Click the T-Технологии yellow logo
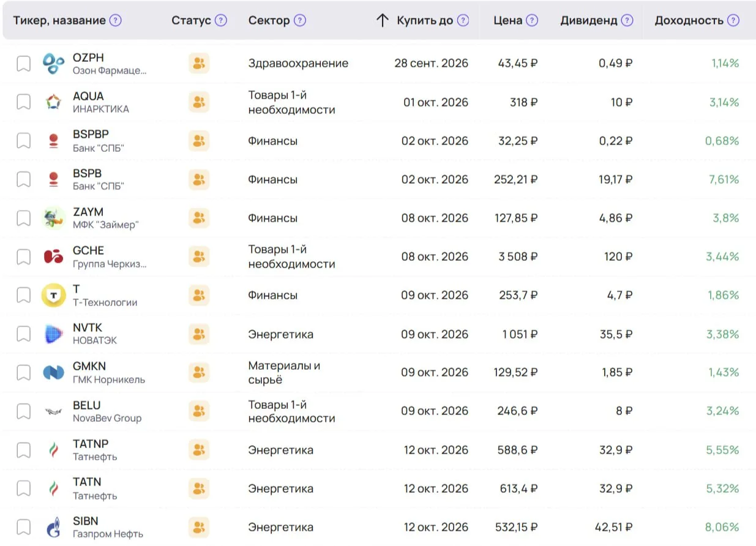This screenshot has height=546, width=756. [53, 296]
